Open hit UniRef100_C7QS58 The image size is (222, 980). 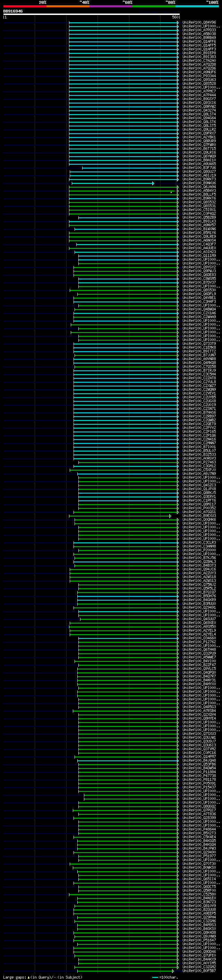tap(199, 366)
